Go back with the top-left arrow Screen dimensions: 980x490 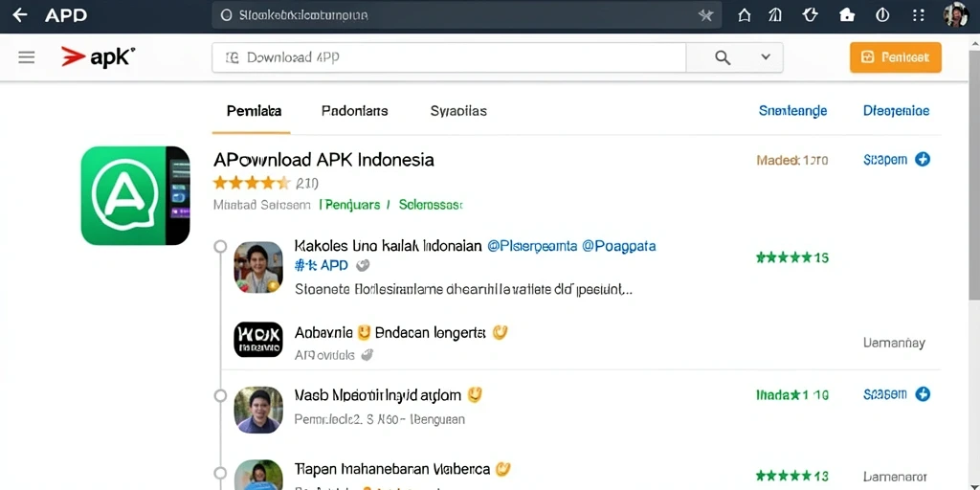point(20,15)
